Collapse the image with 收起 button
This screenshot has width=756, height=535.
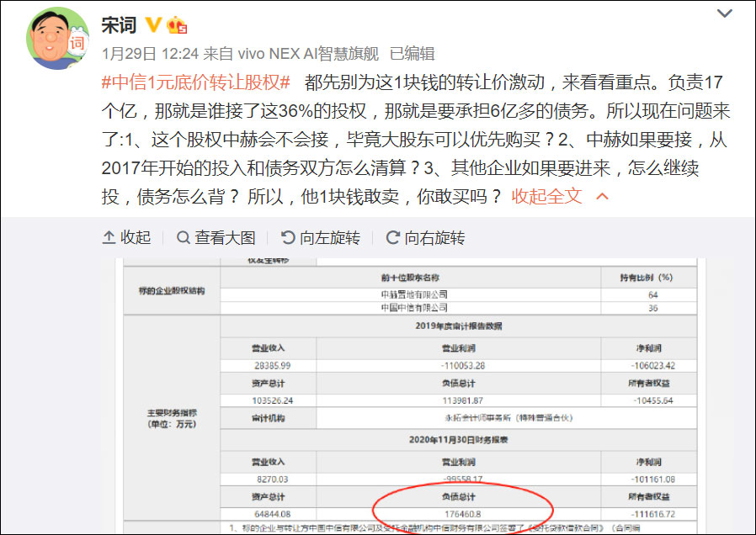(126, 237)
